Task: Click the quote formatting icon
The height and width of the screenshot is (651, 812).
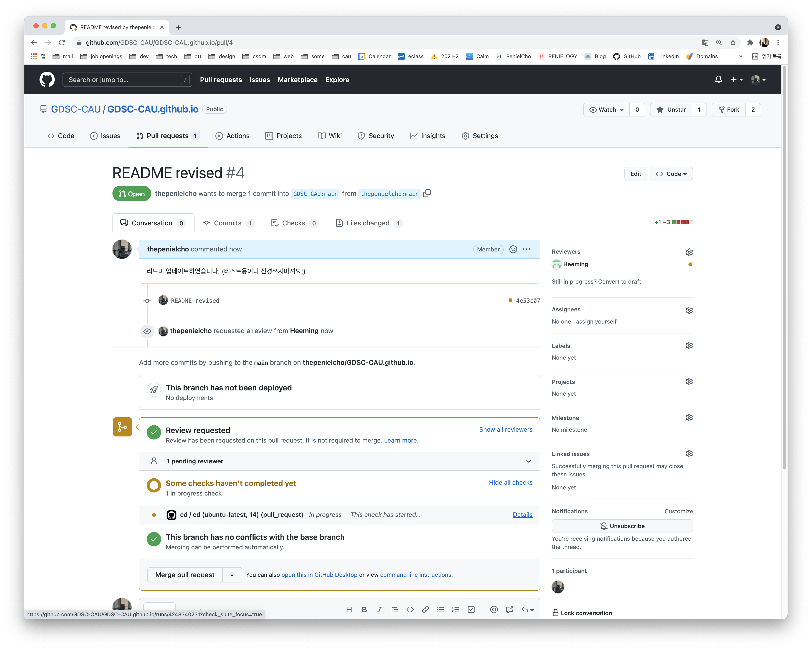Action: (x=395, y=610)
